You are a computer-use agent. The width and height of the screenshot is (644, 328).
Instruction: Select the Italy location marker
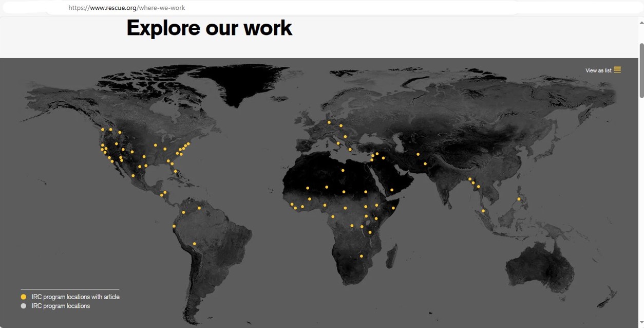[338, 143]
